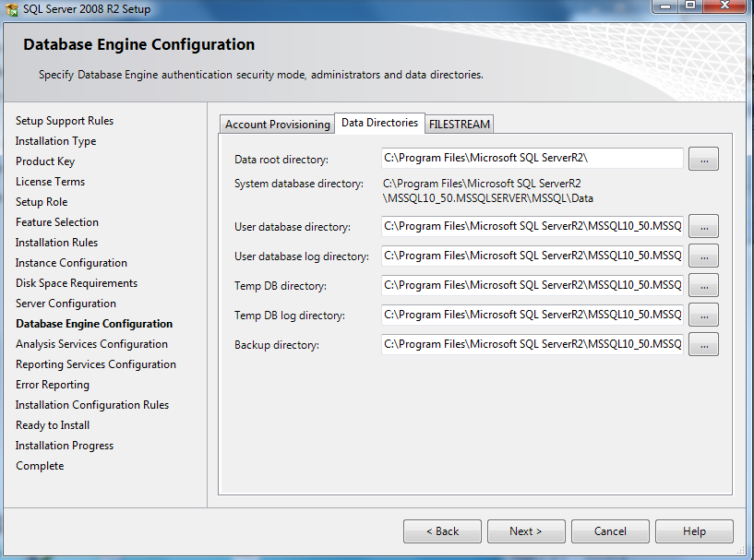Viewport: 754px width, 560px height.
Task: Proceed with the Next button
Action: 526,531
